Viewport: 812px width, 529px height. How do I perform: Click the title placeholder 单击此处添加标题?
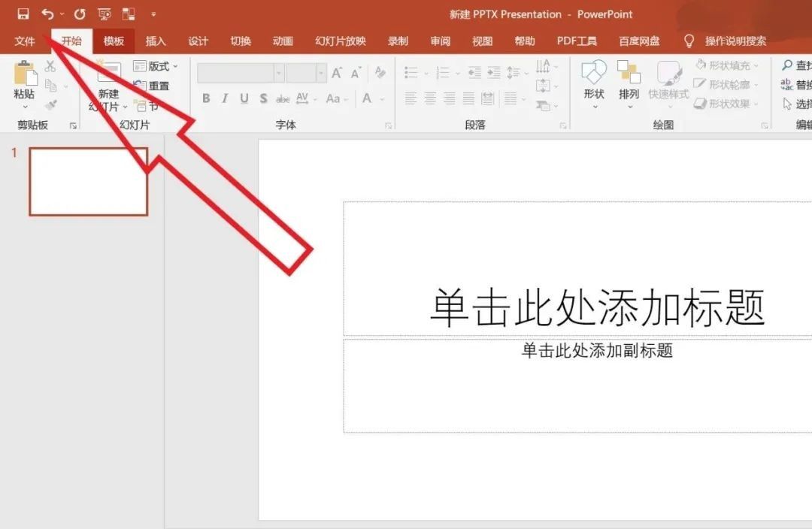pos(597,307)
